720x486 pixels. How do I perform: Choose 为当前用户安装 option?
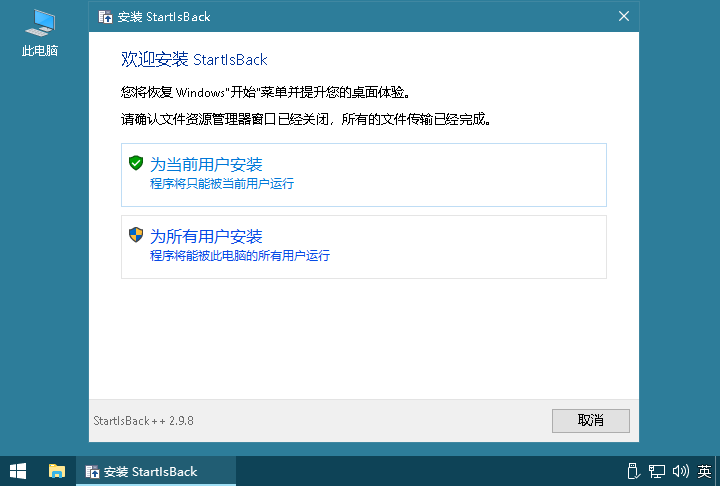tap(364, 175)
